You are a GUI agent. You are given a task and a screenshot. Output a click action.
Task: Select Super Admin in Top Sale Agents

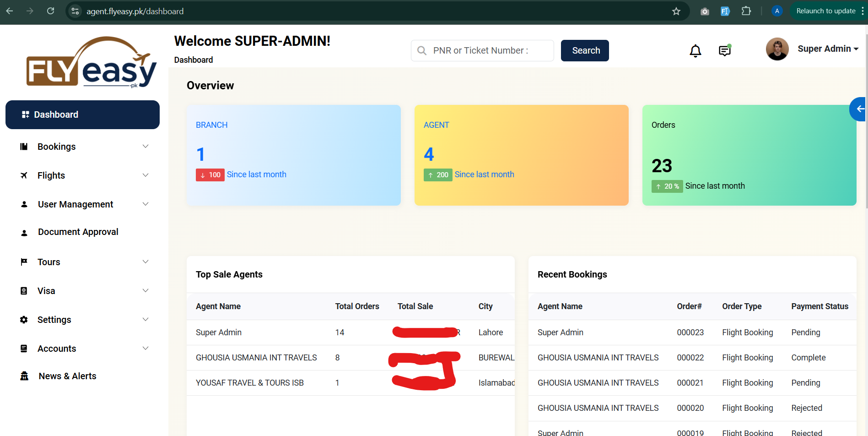pos(219,332)
